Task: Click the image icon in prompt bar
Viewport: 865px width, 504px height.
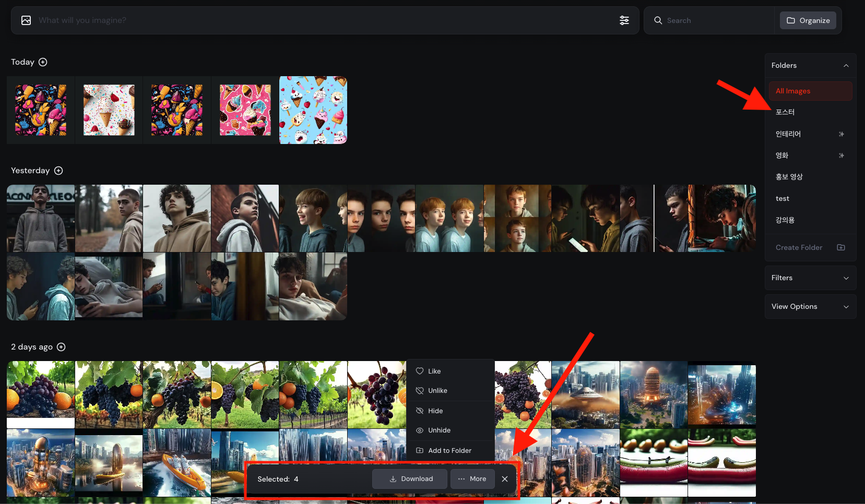Action: coord(26,20)
